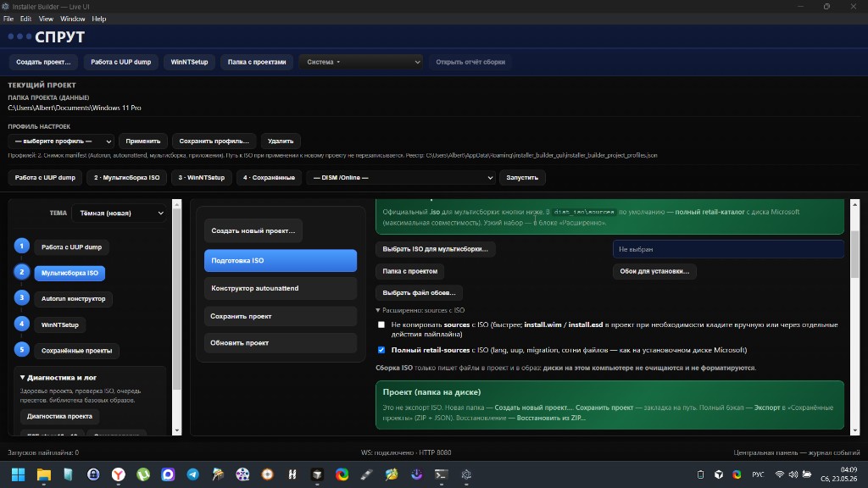
Task: Open the profile selector dropdown
Action: pos(61,141)
